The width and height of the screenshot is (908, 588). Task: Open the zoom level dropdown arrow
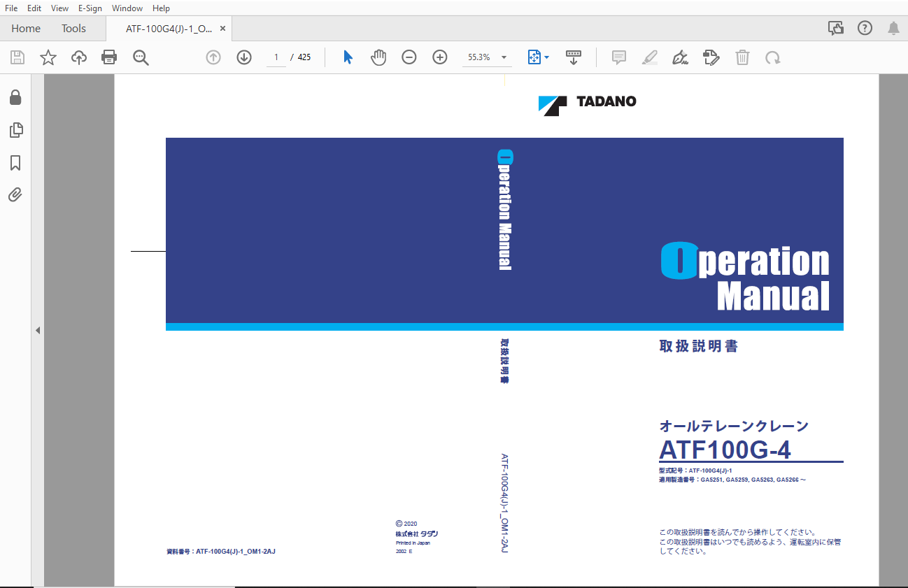point(504,57)
